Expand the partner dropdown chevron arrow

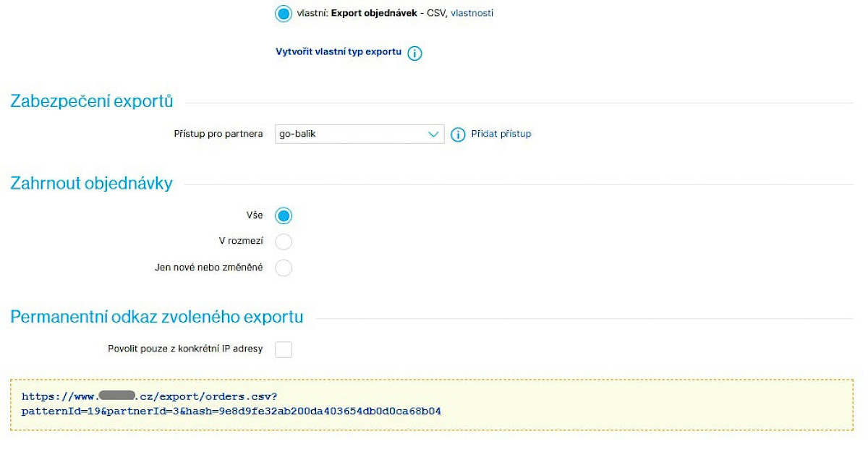[433, 135]
